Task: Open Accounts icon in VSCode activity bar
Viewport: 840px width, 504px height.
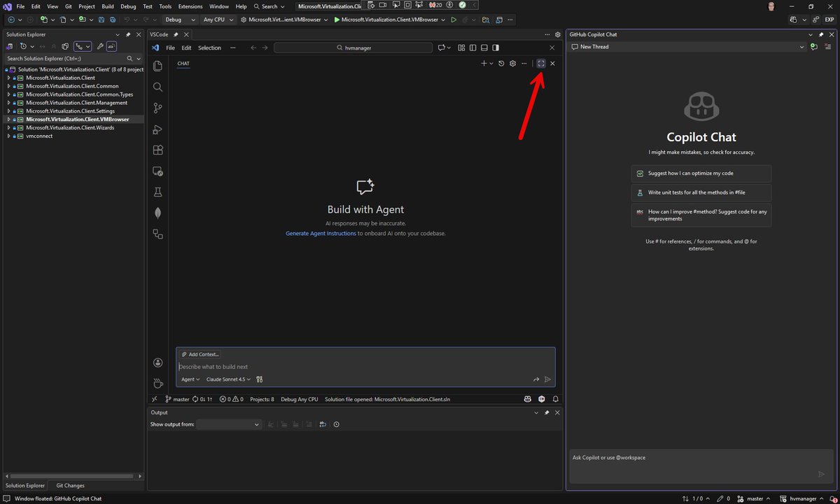Action: (x=158, y=363)
